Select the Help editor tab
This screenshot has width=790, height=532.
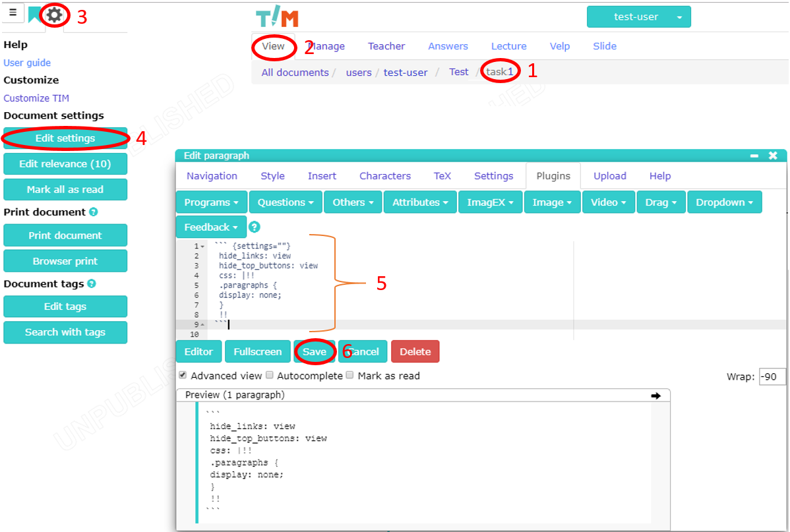coord(659,176)
